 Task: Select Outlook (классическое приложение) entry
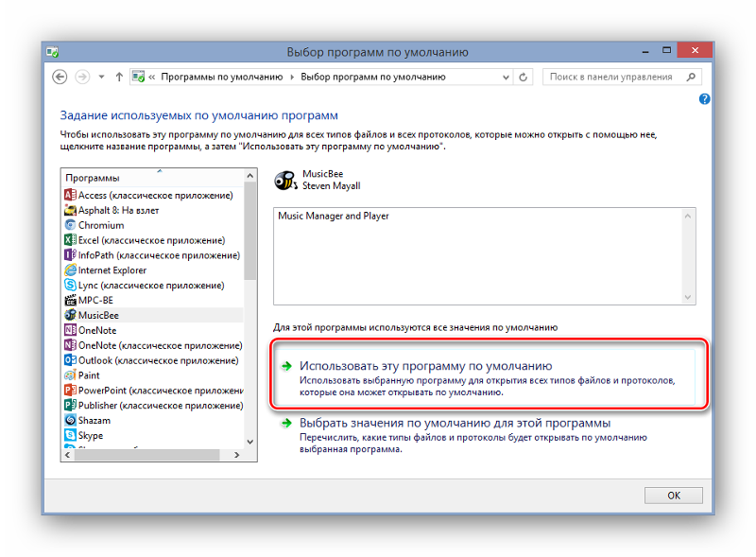click(152, 360)
